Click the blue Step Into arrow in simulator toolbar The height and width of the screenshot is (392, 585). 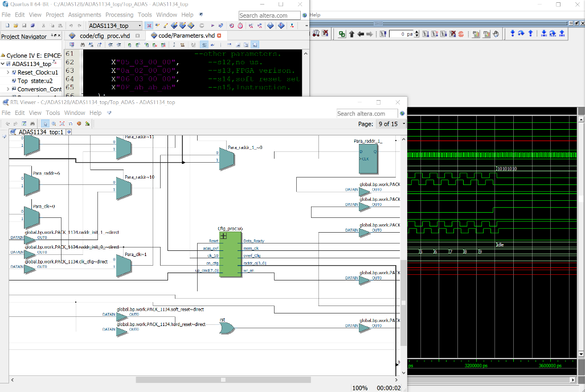[x=512, y=34]
